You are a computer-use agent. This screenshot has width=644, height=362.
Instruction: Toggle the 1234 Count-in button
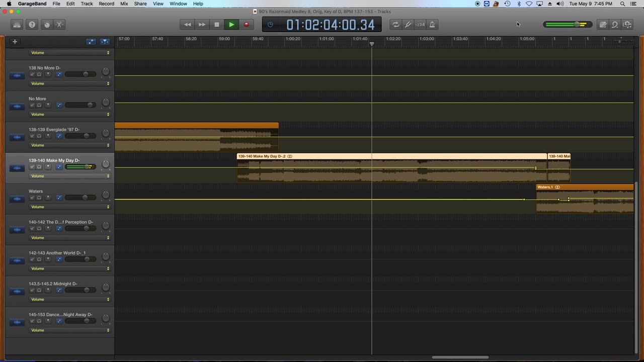tap(420, 25)
